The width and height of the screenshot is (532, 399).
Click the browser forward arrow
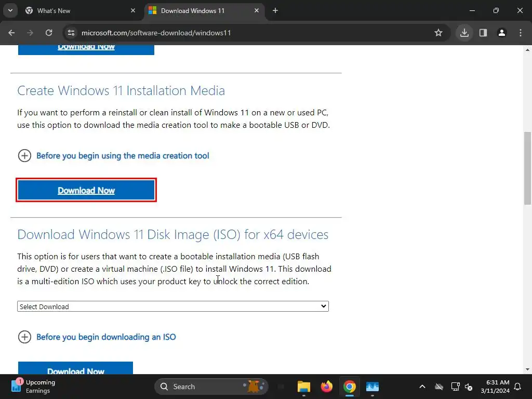pos(30,33)
